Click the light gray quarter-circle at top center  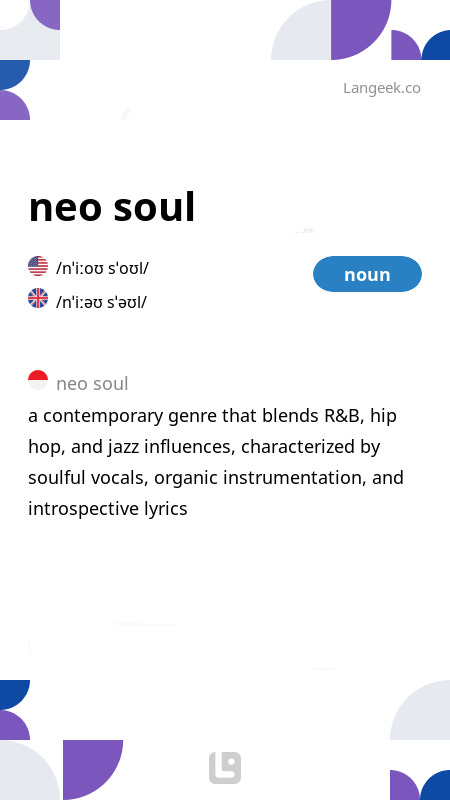301,30
